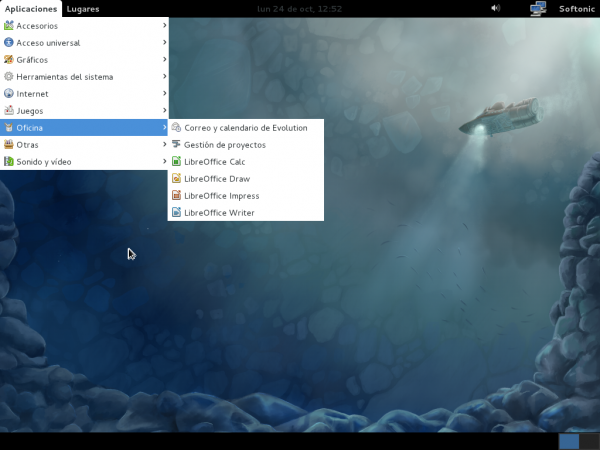Launch Correo y calendario de Evolution
This screenshot has width=600, height=450.
(246, 127)
